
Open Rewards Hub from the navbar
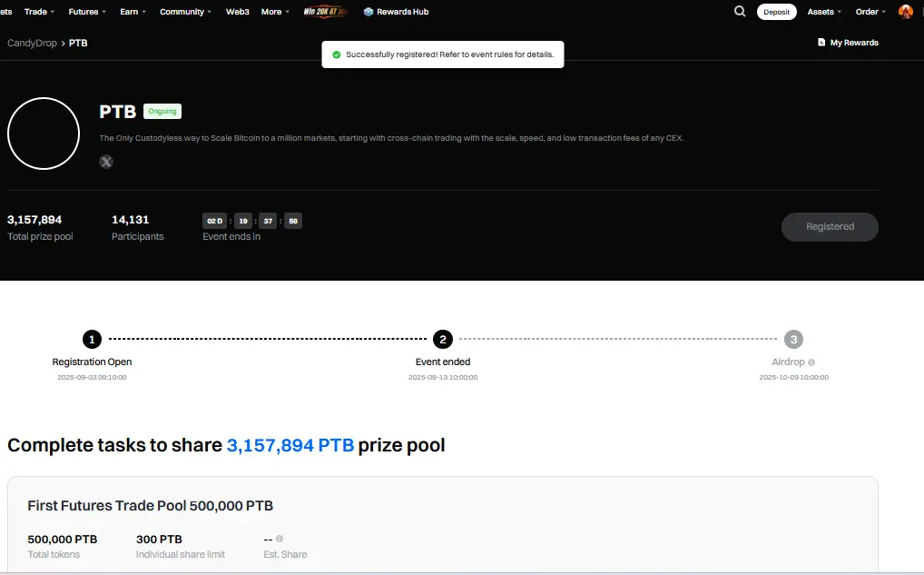tap(396, 12)
